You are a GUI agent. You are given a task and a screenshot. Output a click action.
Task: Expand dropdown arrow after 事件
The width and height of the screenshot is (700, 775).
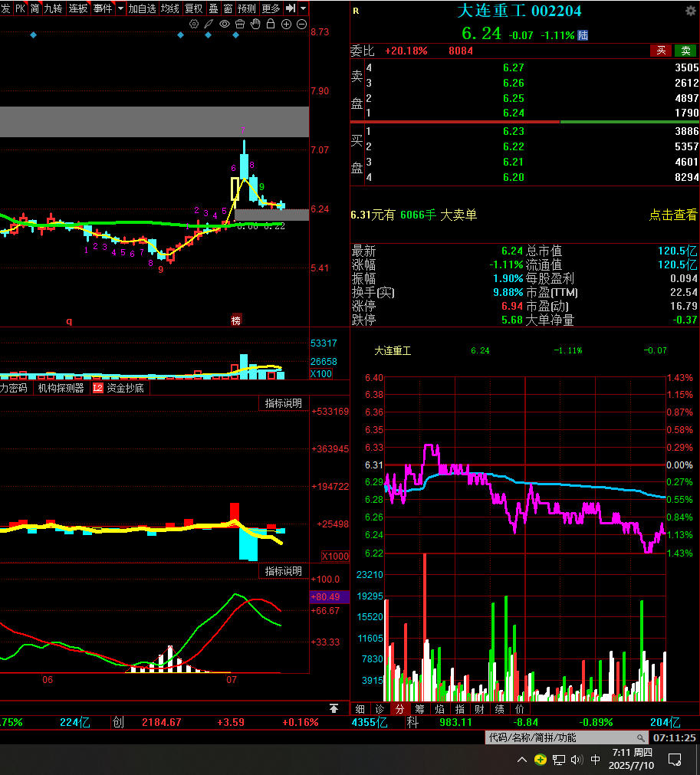pos(120,8)
